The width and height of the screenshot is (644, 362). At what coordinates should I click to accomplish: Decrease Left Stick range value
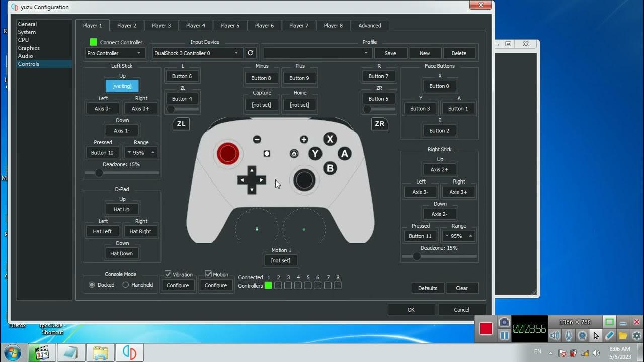point(129,152)
